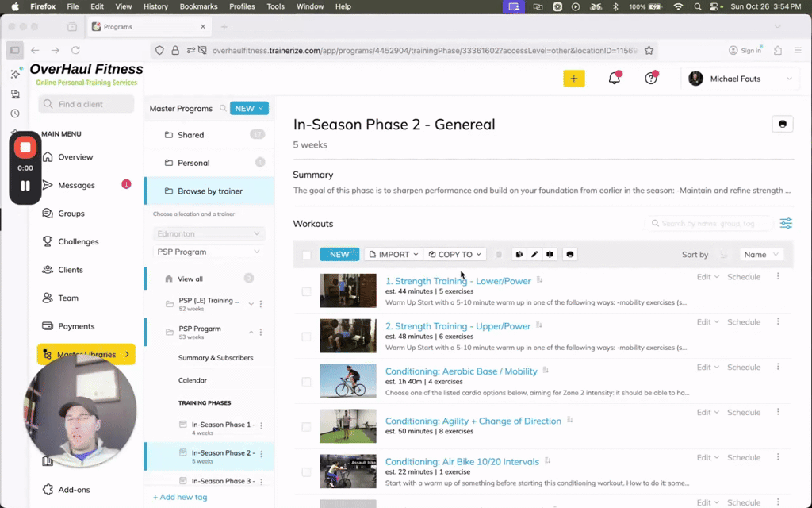Open the notifications bell
Viewport: 812px width, 508px height.
pyautogui.click(x=615, y=79)
